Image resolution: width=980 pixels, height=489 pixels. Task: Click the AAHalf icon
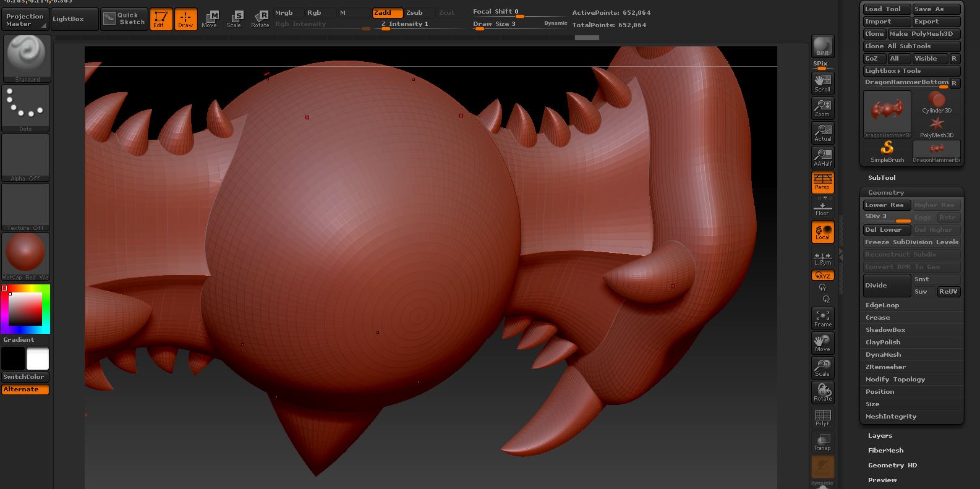click(822, 157)
